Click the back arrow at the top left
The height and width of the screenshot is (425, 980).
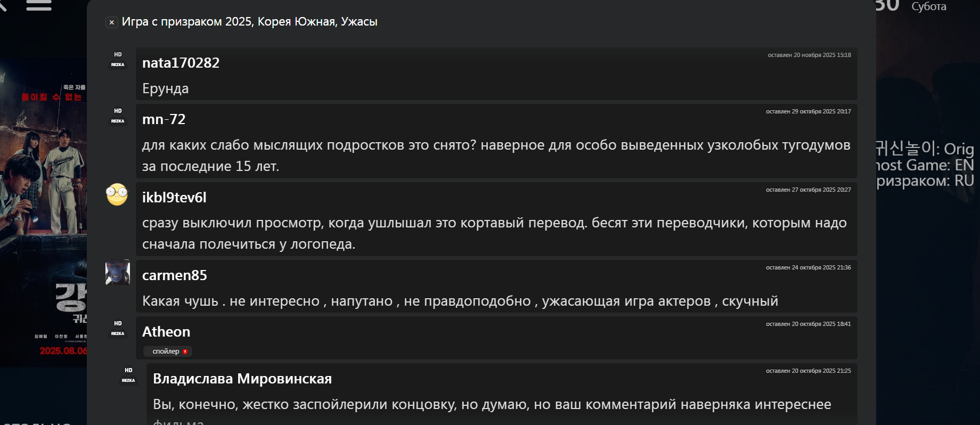[3, 5]
